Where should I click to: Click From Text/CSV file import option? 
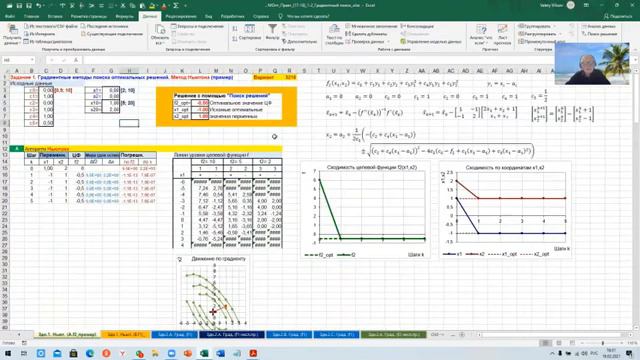pyautogui.click(x=51, y=26)
